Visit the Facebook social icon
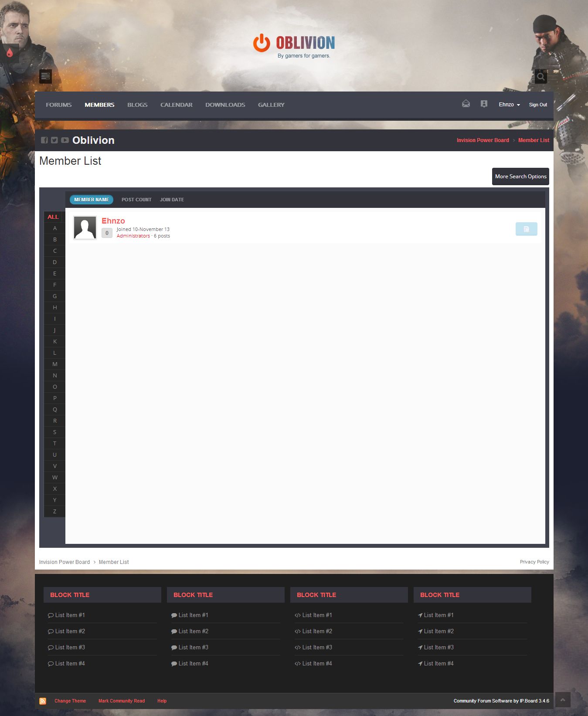 tap(44, 140)
